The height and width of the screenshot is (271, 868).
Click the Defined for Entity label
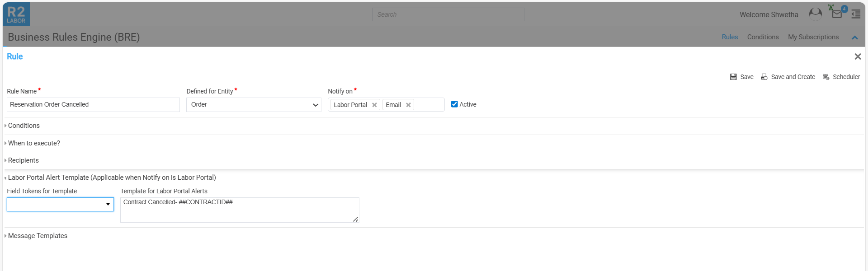210,91
